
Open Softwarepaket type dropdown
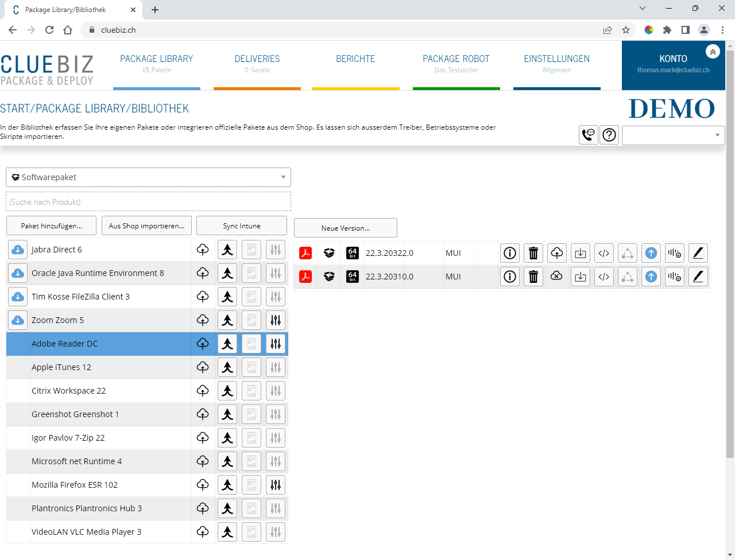click(x=148, y=177)
